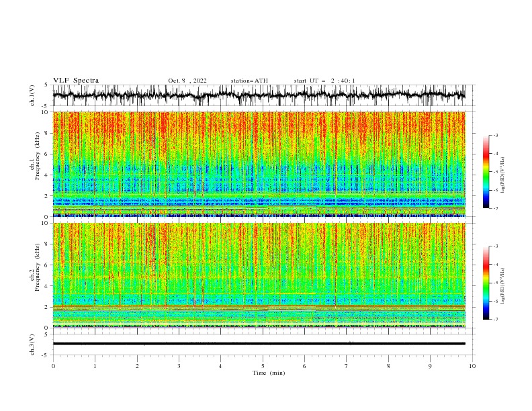Click inside the ch.2 spectrogram panel
This screenshot has width=532, height=411.
[x=259, y=275]
